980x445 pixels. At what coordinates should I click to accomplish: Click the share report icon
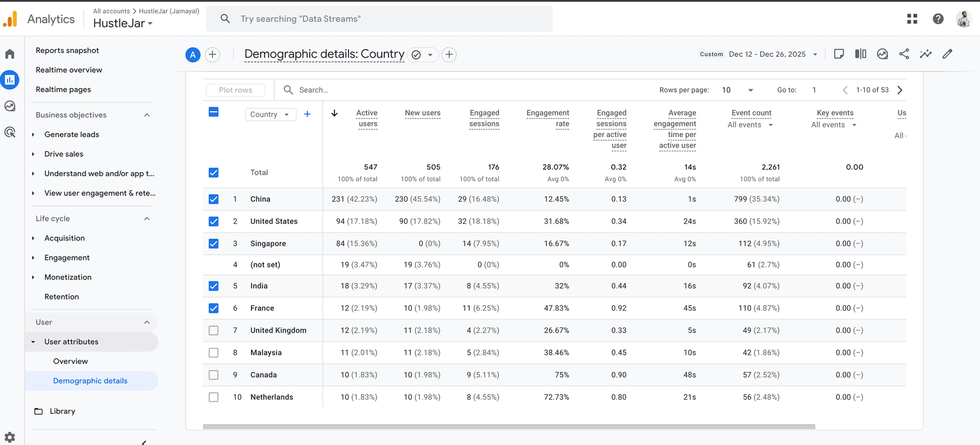pyautogui.click(x=904, y=54)
